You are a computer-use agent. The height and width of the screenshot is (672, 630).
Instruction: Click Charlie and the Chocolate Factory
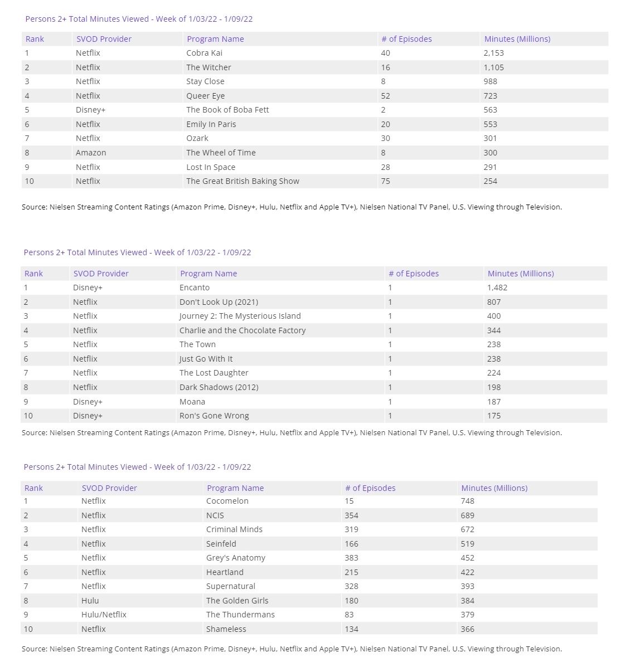243,330
